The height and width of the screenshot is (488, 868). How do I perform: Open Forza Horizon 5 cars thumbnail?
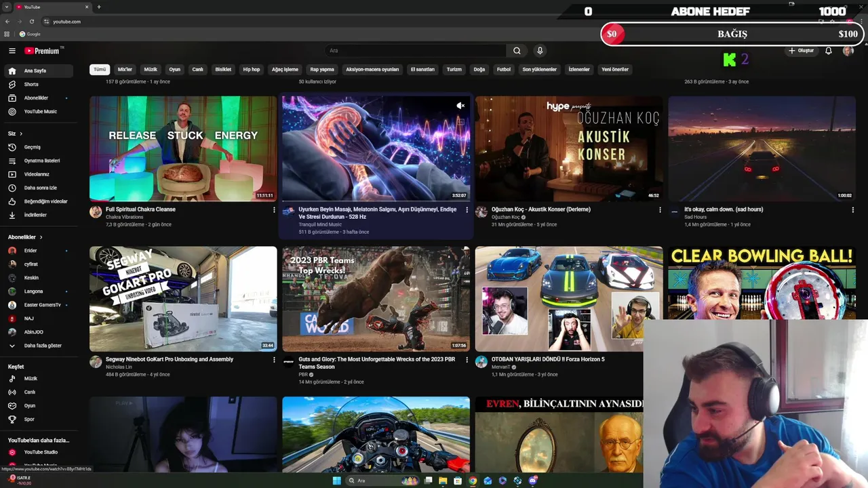(569, 299)
